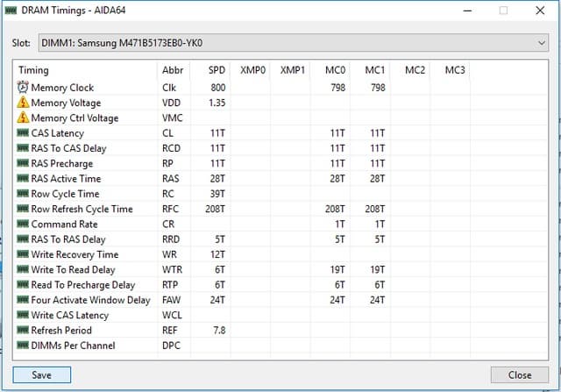Select the Memory Ctrl Voltage row label
Image resolution: width=561 pixels, height=392 pixels.
point(75,118)
